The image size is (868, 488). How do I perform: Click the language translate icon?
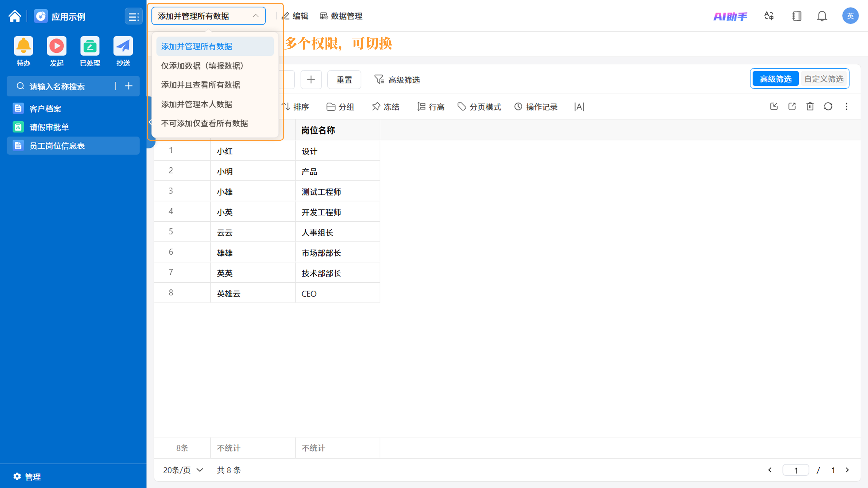pyautogui.click(x=769, y=16)
